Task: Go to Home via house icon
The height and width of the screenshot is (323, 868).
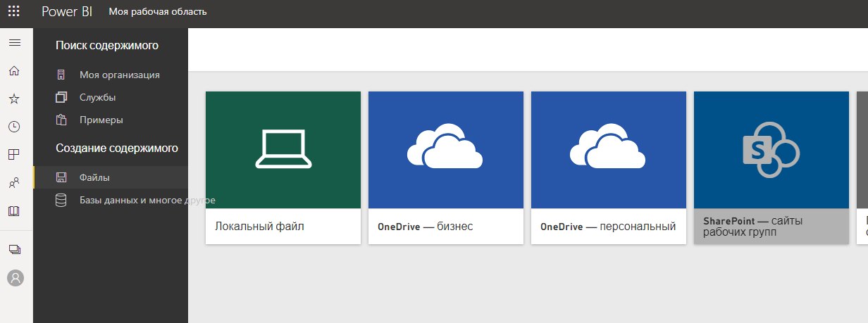Action: 14,71
